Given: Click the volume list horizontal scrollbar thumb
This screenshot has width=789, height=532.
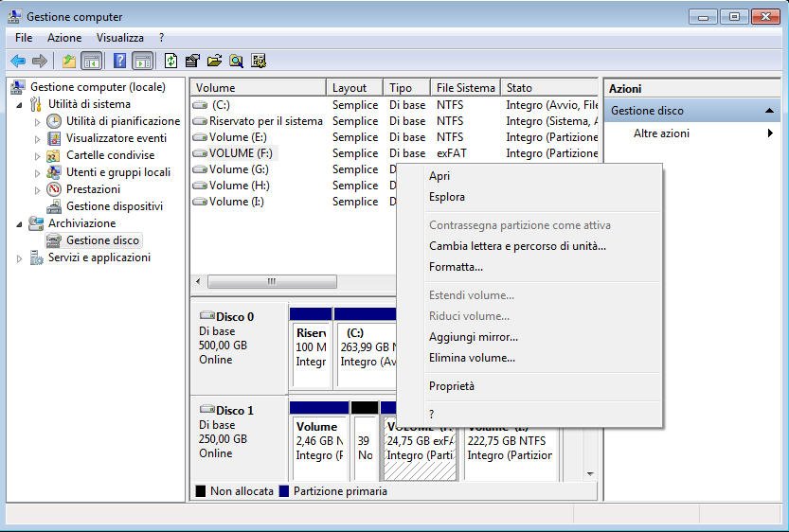Looking at the screenshot, I should click(272, 281).
